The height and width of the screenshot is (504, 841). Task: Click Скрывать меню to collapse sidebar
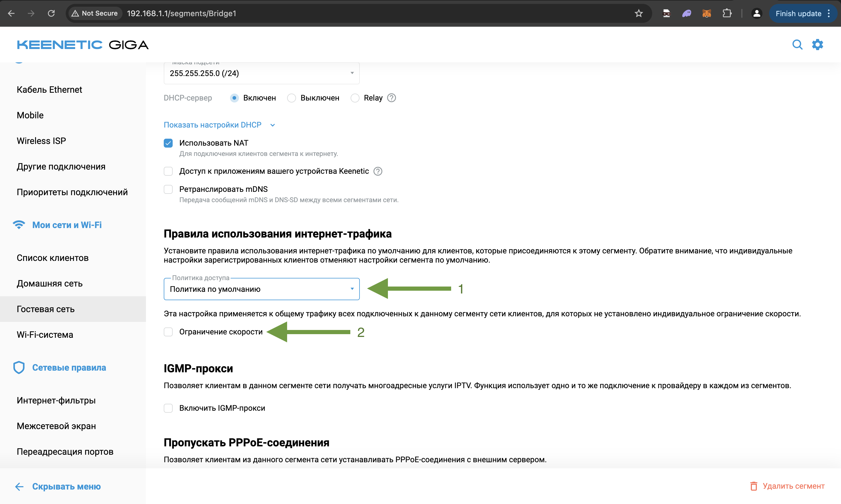66,486
